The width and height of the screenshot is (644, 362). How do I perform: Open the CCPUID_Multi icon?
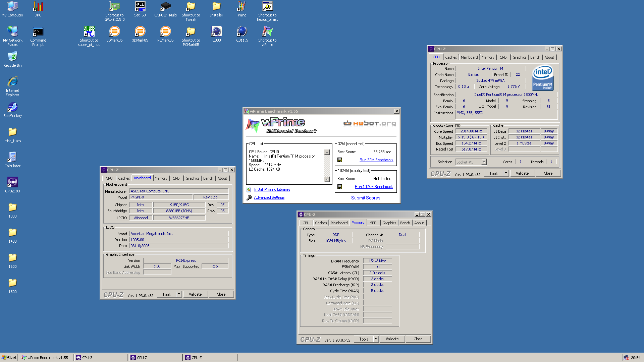[x=165, y=9]
